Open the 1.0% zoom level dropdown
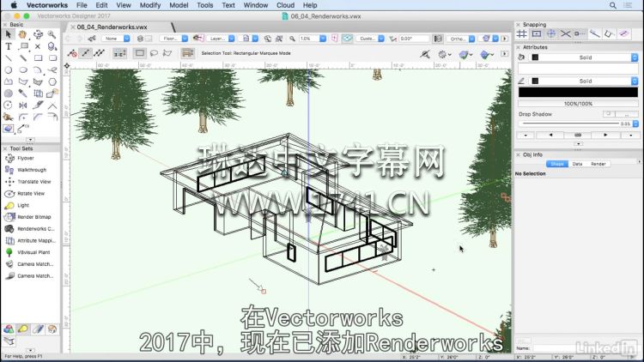The image size is (644, 362). [313, 39]
